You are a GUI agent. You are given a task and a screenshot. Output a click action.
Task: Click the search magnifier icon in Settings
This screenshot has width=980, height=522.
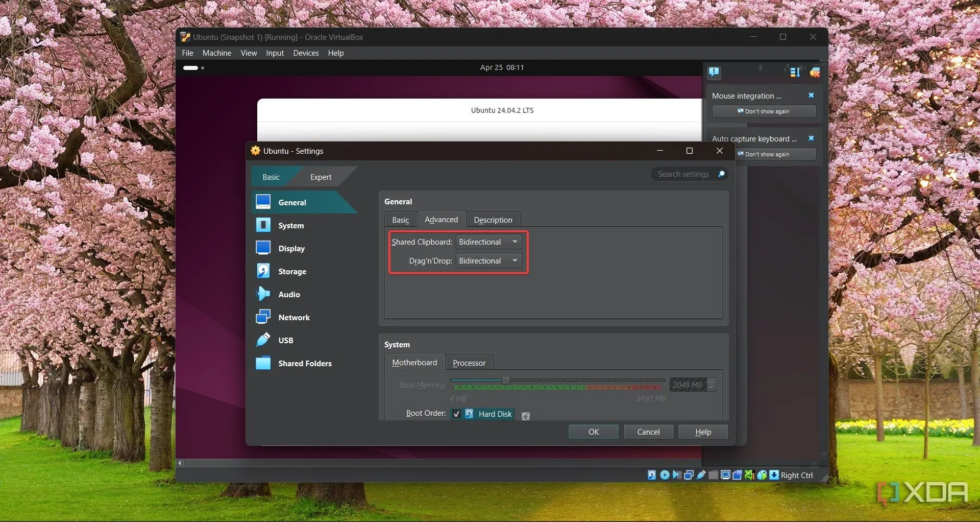721,174
